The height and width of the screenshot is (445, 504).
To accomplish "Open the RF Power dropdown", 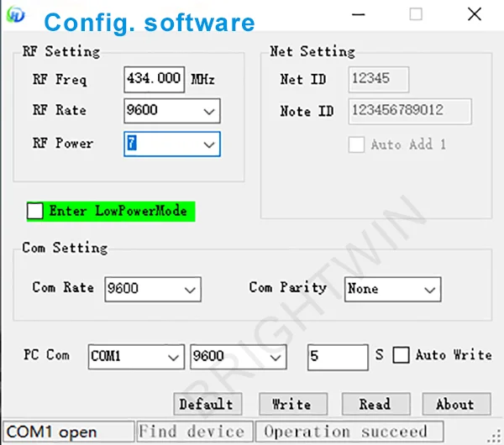I will [172, 144].
